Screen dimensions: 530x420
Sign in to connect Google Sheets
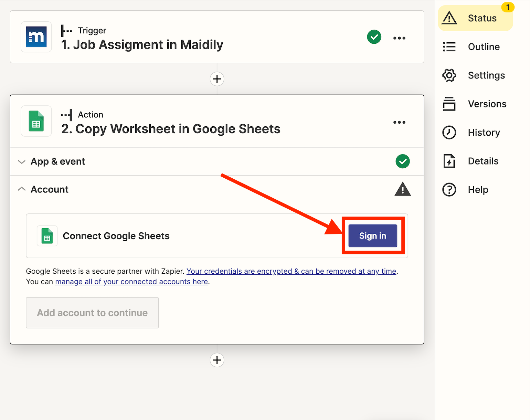pyautogui.click(x=373, y=236)
